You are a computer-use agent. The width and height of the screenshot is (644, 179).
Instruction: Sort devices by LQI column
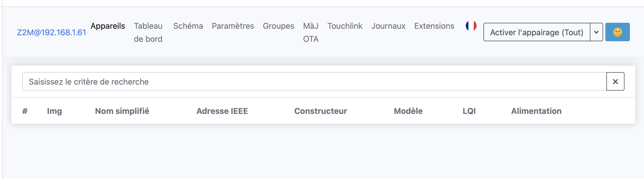tap(469, 111)
